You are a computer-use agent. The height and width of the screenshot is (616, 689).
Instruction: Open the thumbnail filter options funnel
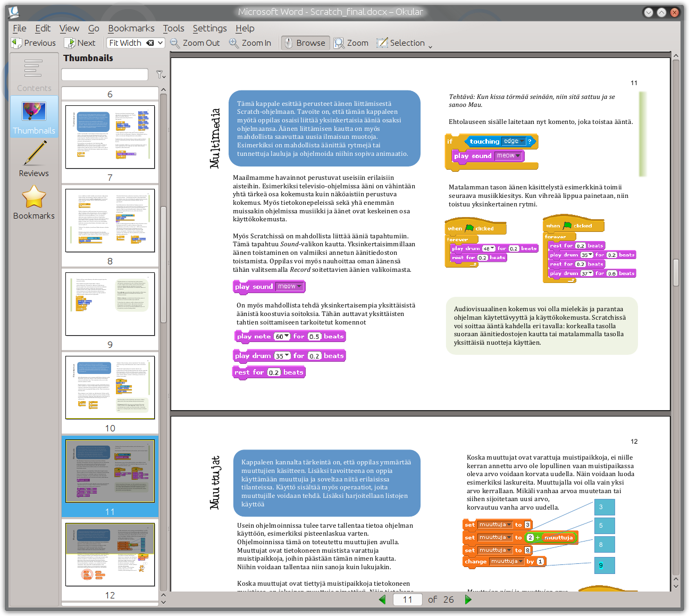160,74
